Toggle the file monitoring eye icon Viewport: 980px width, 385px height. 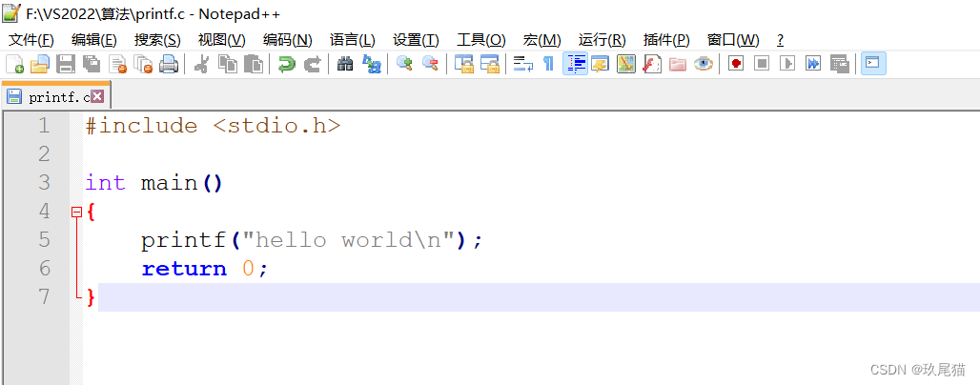click(704, 64)
